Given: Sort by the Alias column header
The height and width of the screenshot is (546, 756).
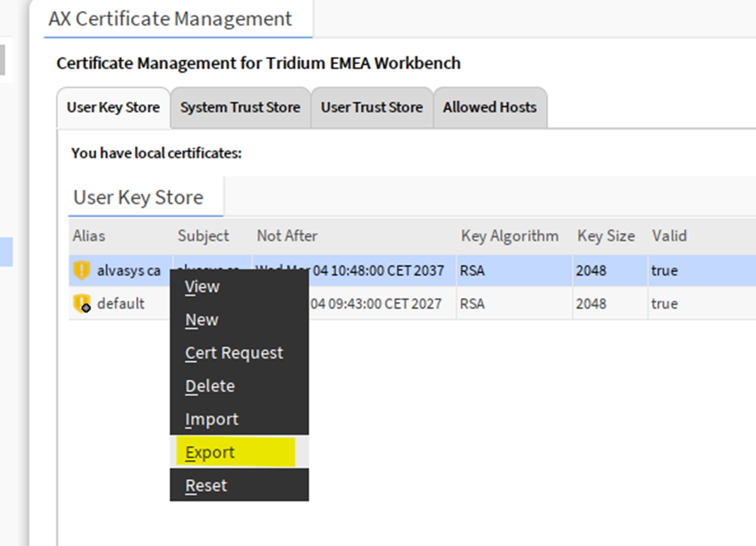Looking at the screenshot, I should [89, 236].
